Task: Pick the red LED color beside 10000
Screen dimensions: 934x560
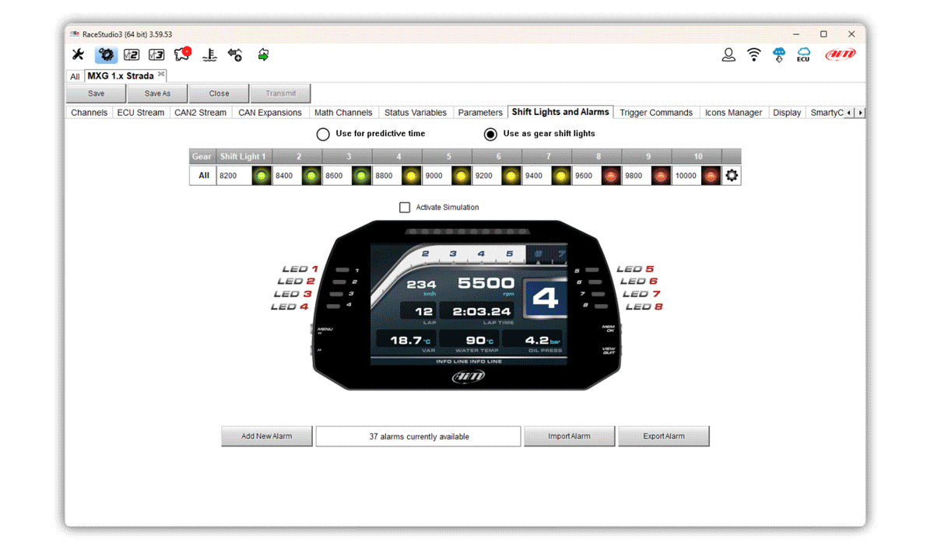Action: (711, 176)
